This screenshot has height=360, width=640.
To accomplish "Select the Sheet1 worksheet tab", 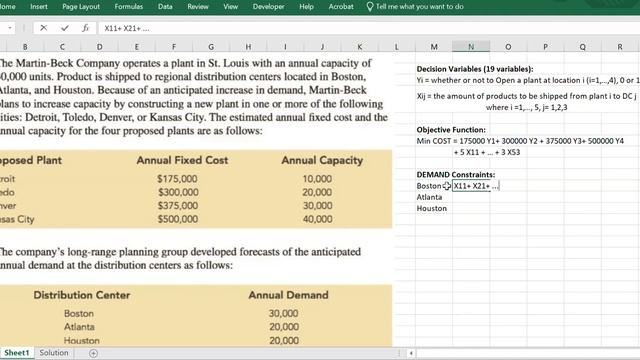I will (x=17, y=353).
